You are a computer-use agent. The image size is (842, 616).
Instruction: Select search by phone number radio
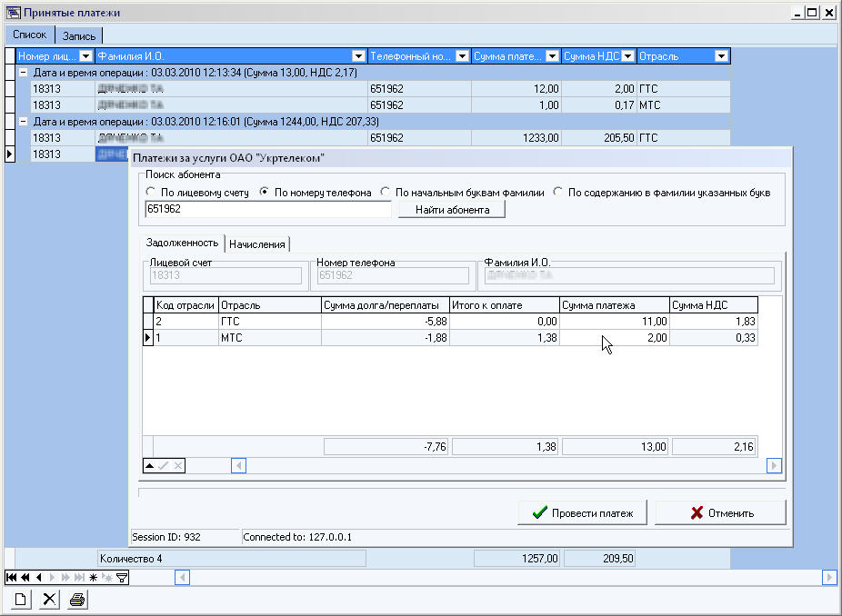tap(264, 192)
